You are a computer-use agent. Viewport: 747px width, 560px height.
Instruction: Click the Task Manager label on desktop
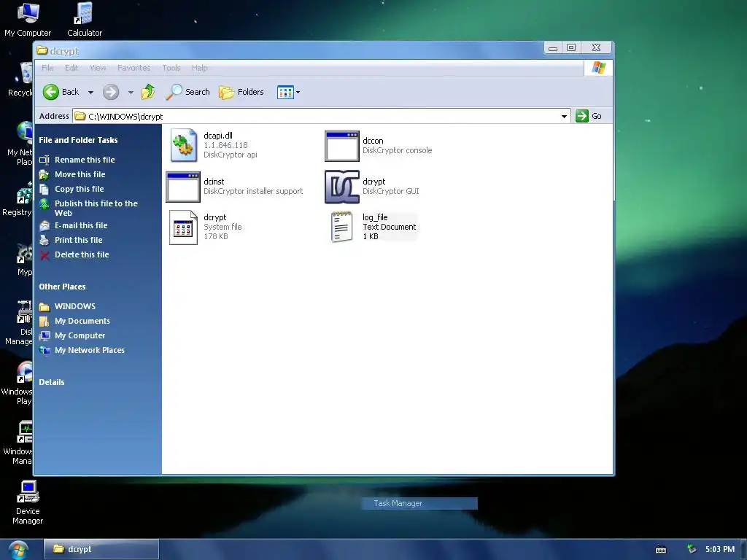click(x=398, y=503)
